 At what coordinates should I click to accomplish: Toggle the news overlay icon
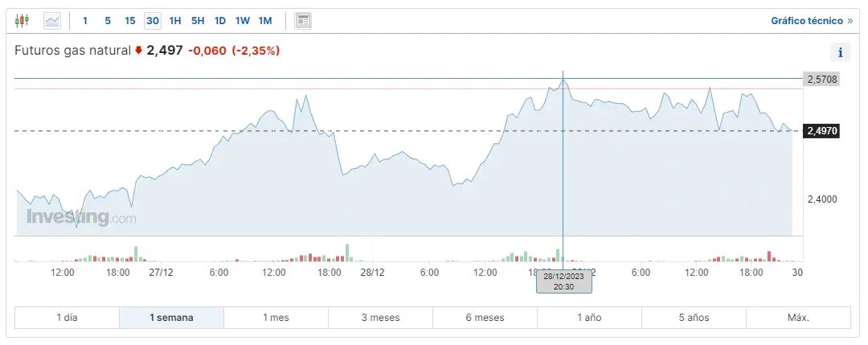(x=303, y=20)
